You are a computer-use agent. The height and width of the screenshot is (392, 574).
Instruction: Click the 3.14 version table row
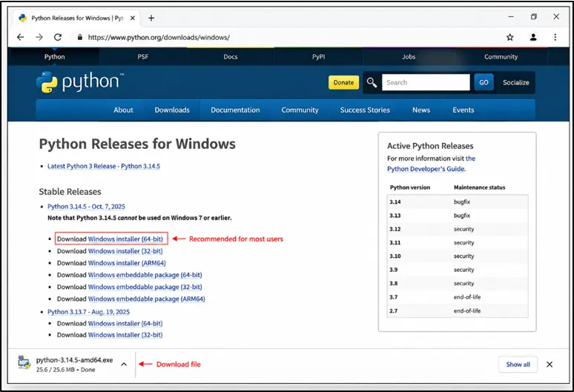coord(458,202)
